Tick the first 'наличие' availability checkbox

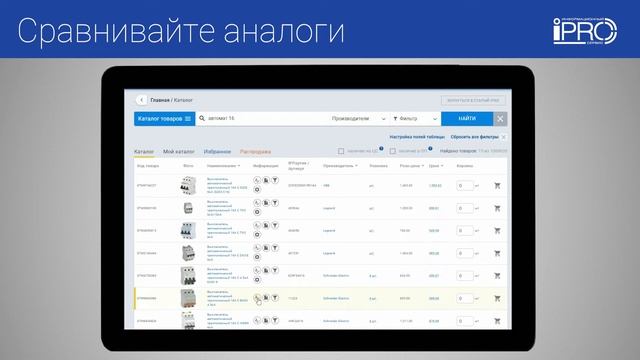click(x=341, y=151)
